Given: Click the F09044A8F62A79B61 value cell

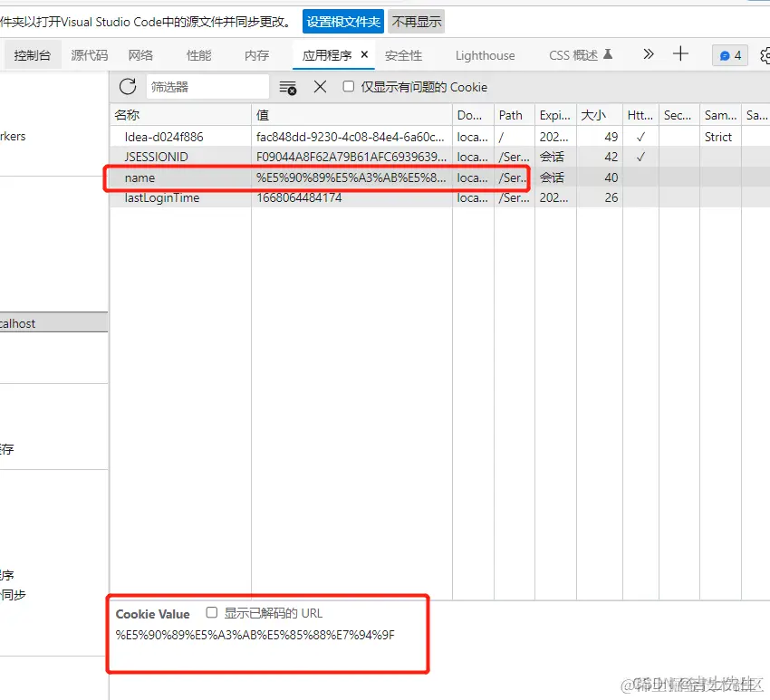Looking at the screenshot, I should pyautogui.click(x=351, y=157).
